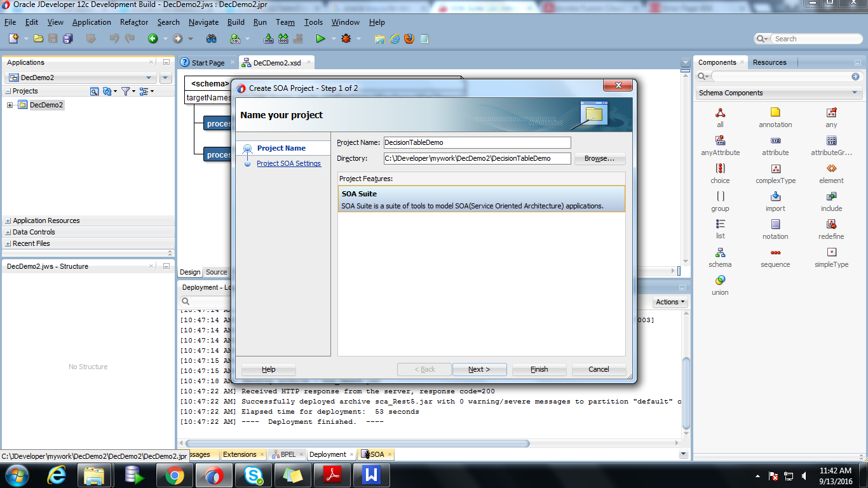Open the Refactor menu
Viewport: 868px width, 488px height.
[x=133, y=22]
